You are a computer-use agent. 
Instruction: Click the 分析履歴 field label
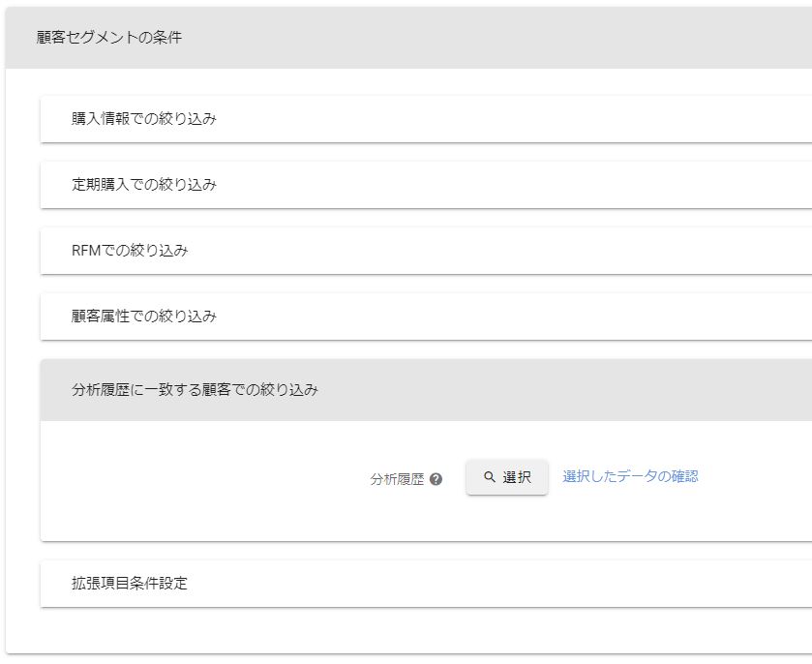pos(397,478)
